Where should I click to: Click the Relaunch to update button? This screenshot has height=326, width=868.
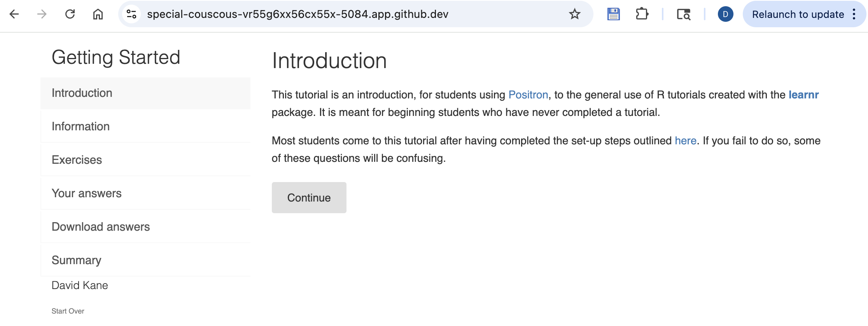(x=798, y=14)
